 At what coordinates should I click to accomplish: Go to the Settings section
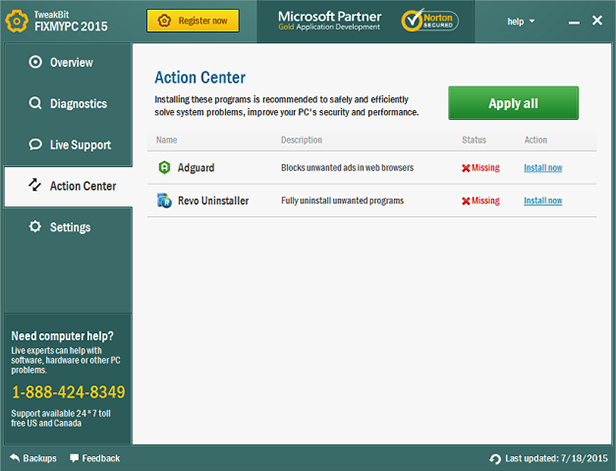coord(68,227)
